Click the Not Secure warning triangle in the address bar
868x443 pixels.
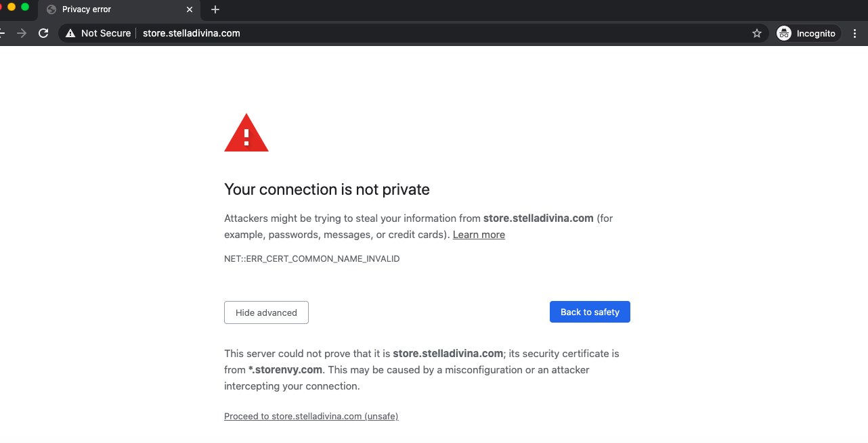coord(70,33)
